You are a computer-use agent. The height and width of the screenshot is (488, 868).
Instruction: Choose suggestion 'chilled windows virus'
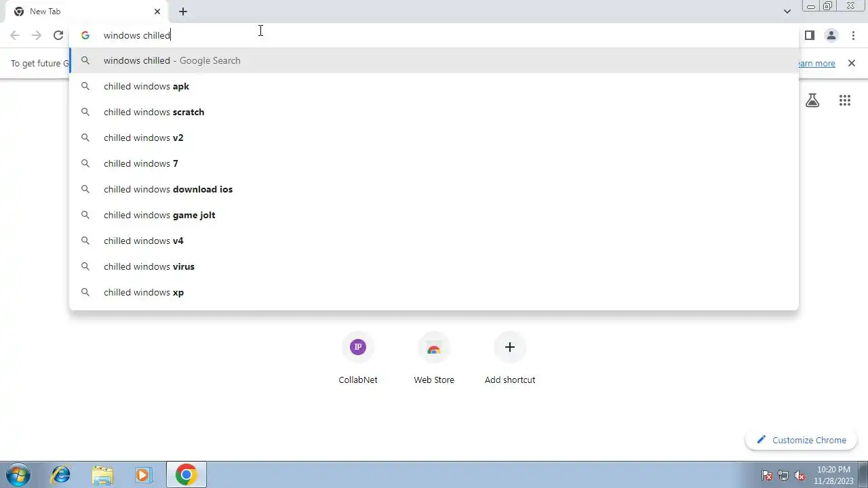click(x=434, y=266)
